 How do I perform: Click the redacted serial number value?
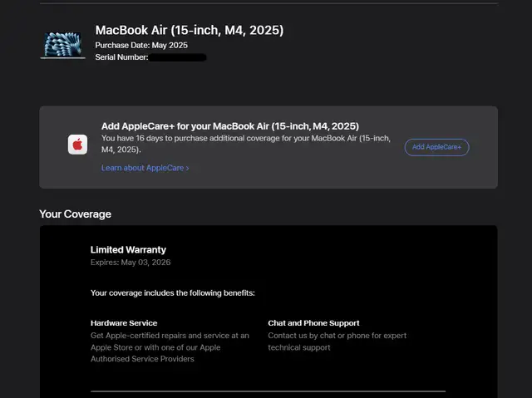pyautogui.click(x=178, y=57)
